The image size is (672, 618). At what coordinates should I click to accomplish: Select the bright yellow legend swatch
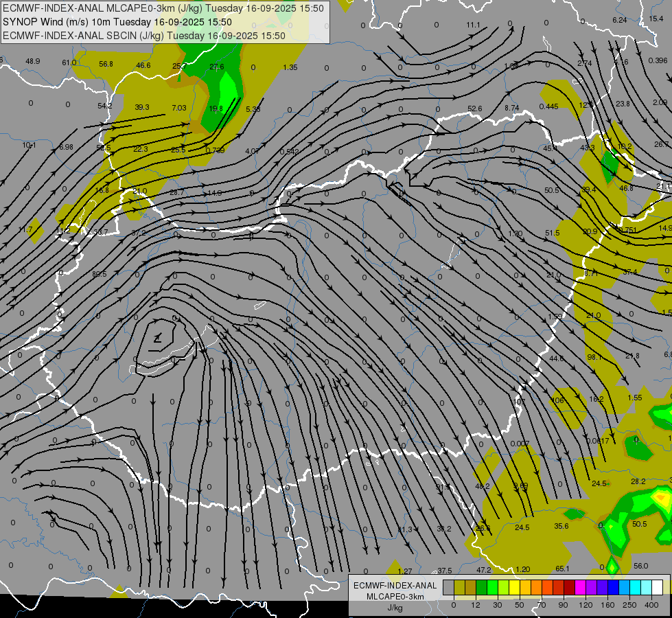tap(514, 587)
